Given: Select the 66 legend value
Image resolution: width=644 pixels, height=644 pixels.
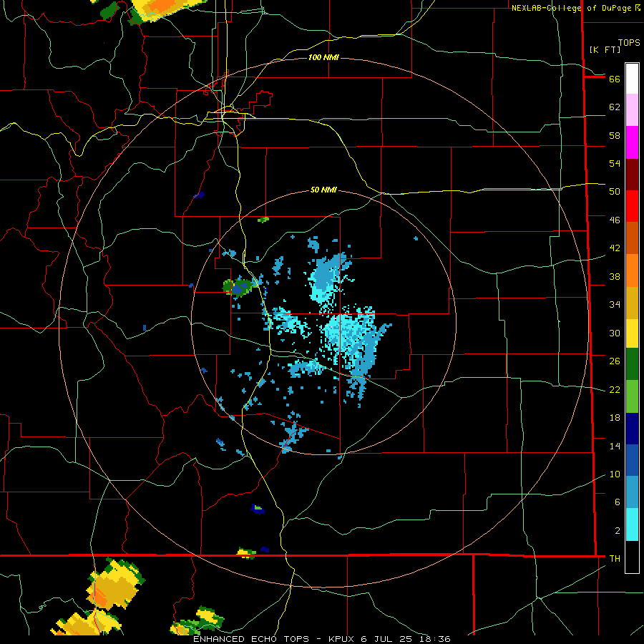Looking at the screenshot, I should 615,79.
